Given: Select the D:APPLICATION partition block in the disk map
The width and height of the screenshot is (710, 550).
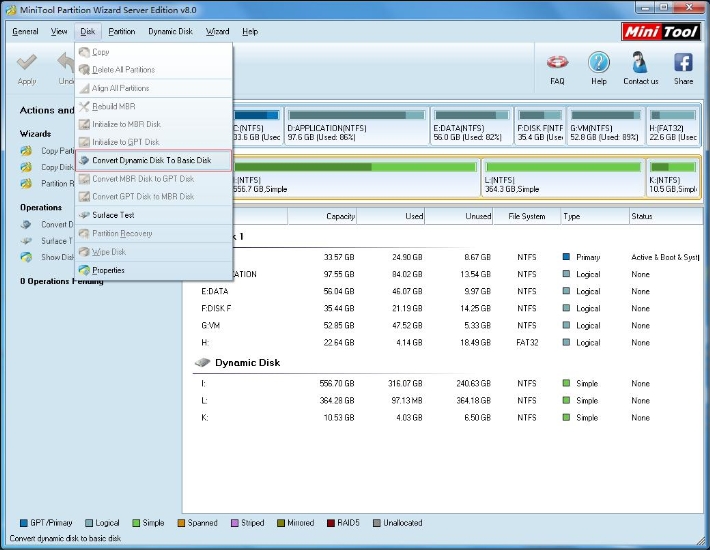Looking at the screenshot, I should point(357,126).
